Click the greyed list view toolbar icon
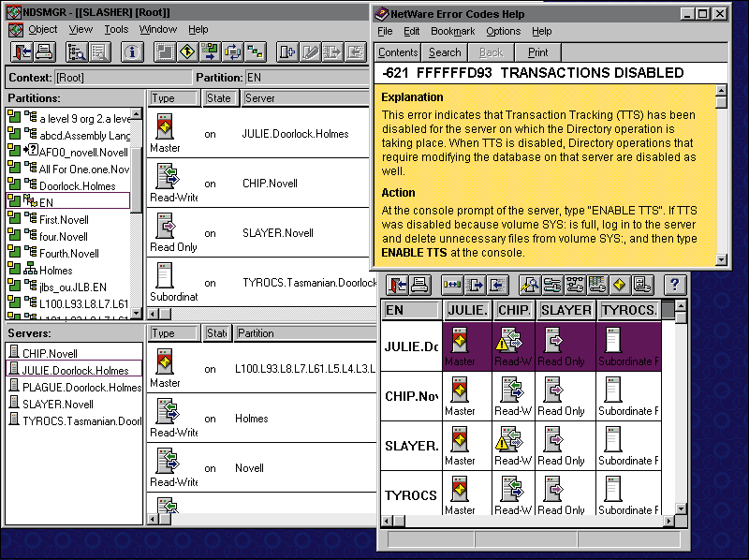The height and width of the screenshot is (560, 749). click(x=99, y=52)
